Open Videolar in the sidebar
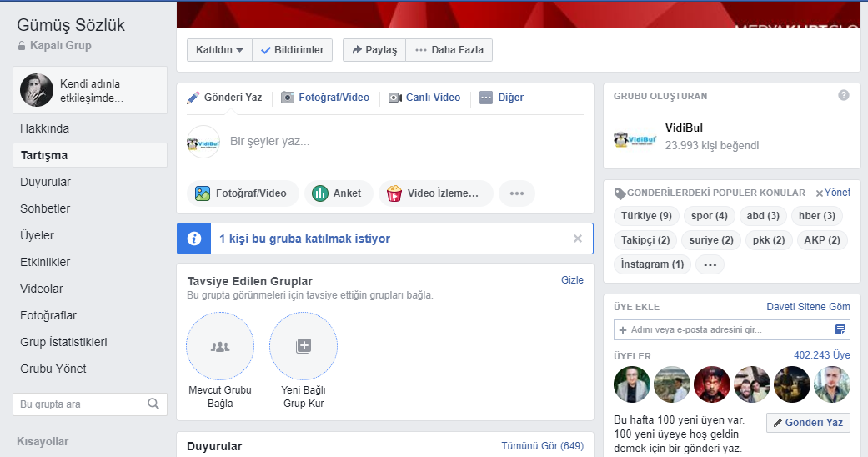868x457 pixels. pos(42,288)
